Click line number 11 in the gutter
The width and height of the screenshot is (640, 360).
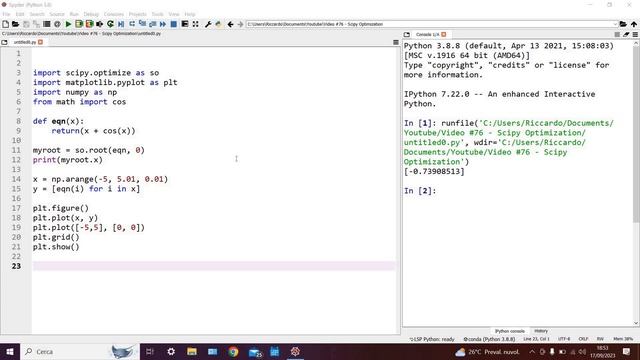click(16, 150)
